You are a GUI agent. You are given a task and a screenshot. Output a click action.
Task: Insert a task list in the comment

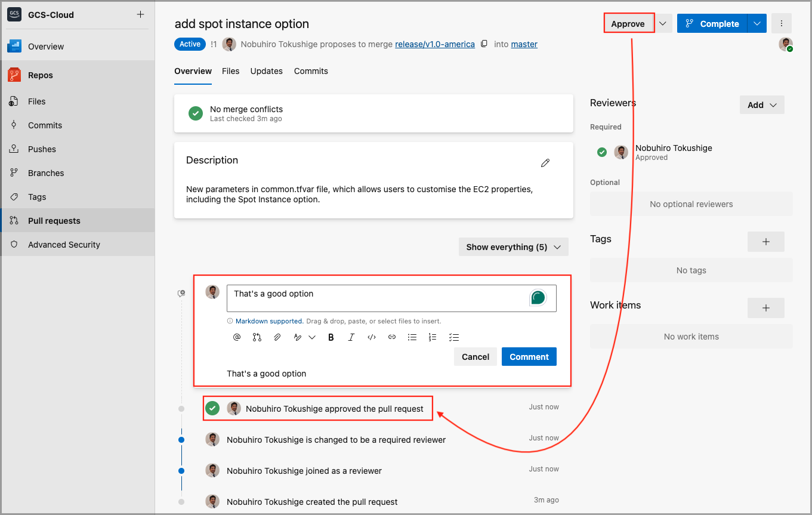click(x=453, y=337)
